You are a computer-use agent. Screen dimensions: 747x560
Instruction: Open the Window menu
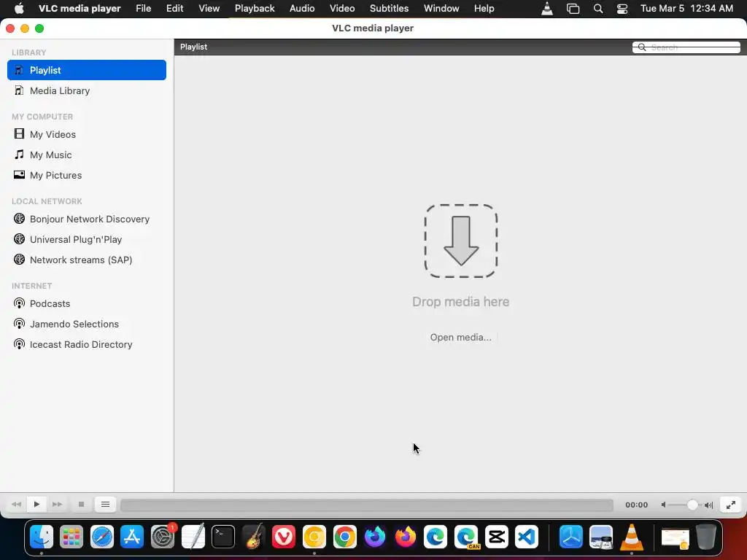point(441,9)
